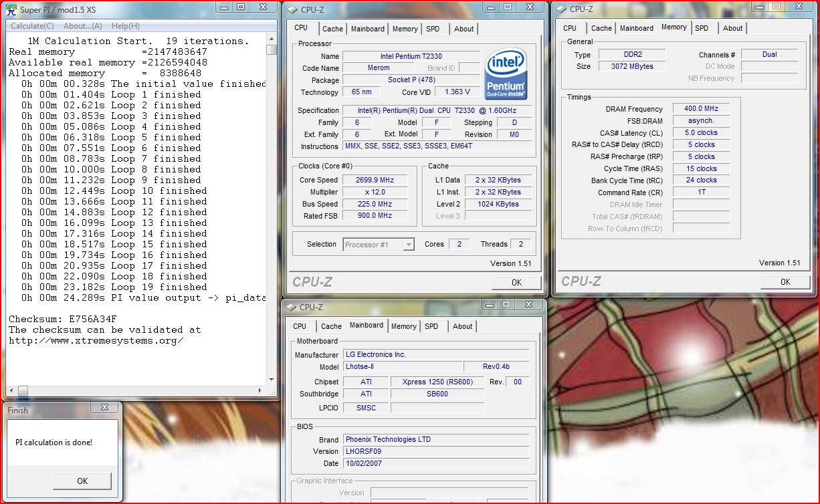Image resolution: width=820 pixels, height=504 pixels.
Task: Click the BIOS Date field 10/02/2007
Action: pos(436,463)
